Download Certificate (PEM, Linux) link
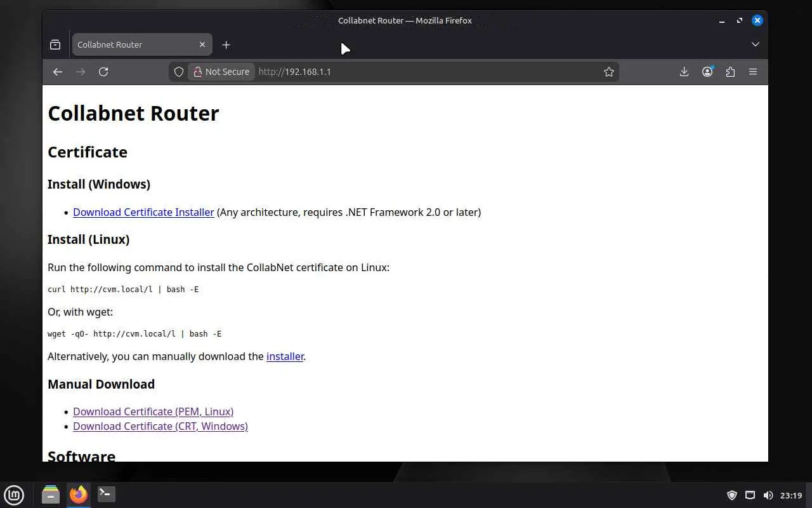 tap(153, 411)
